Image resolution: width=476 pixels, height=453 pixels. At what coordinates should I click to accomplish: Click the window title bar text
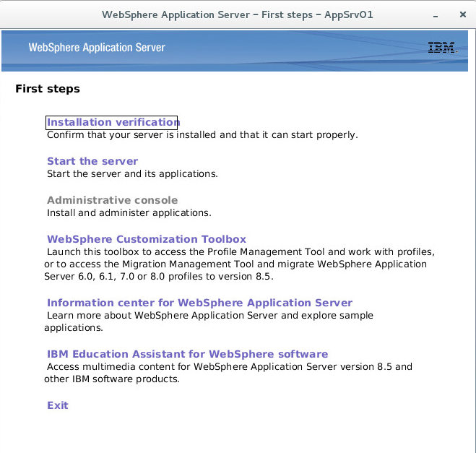pos(238,15)
